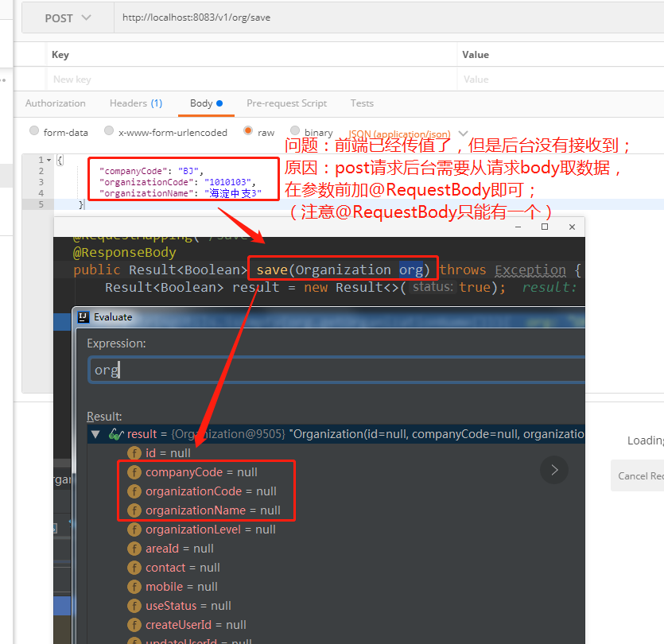
Task: Click the companyCode line in the JSON editor
Action: (x=151, y=171)
